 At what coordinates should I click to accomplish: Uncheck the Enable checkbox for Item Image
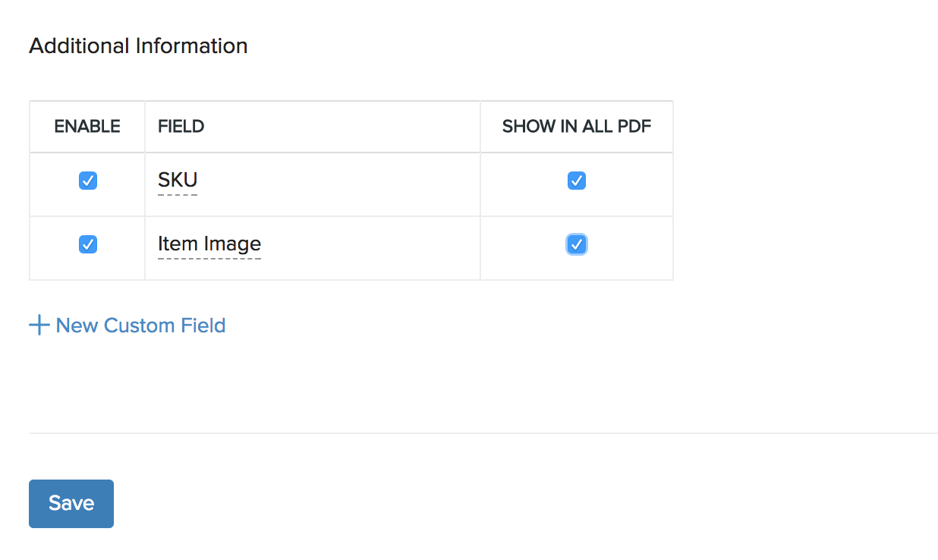click(88, 244)
